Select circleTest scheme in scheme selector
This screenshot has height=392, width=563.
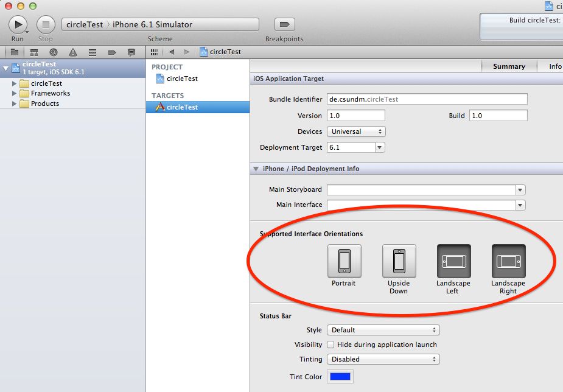tap(85, 24)
